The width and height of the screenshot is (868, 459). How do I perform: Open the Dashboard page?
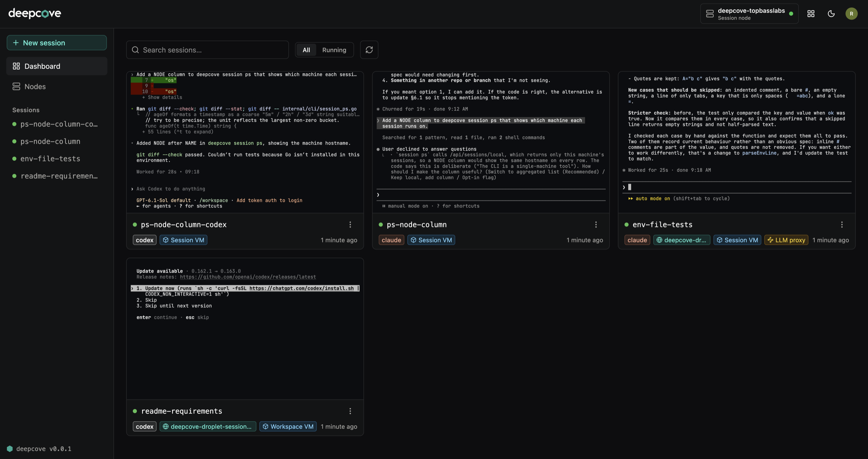pos(57,66)
